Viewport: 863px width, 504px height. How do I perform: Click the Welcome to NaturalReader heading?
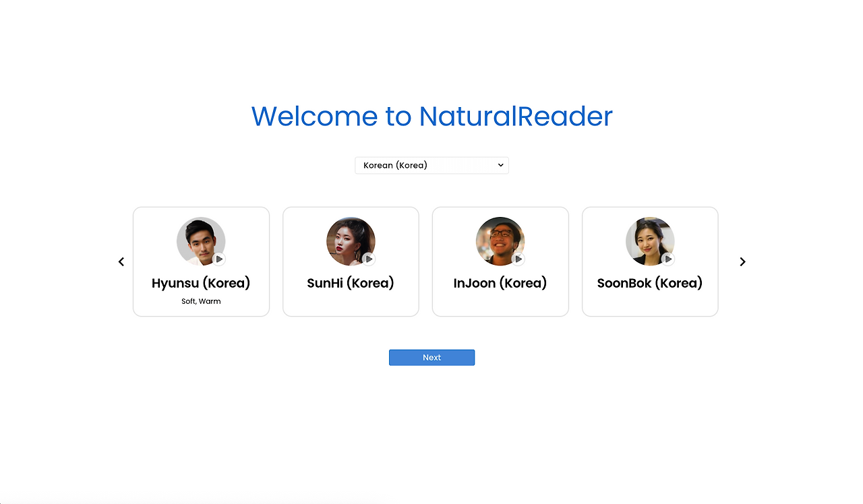[431, 116]
